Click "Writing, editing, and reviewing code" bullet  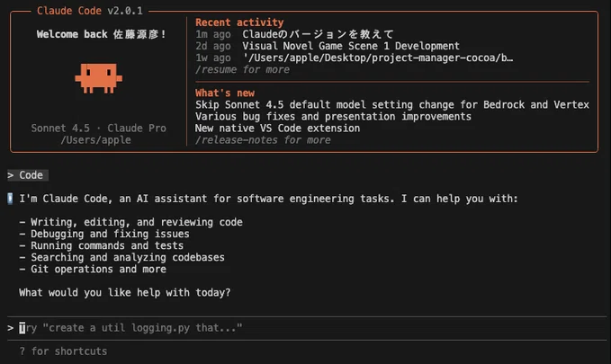[131, 222]
